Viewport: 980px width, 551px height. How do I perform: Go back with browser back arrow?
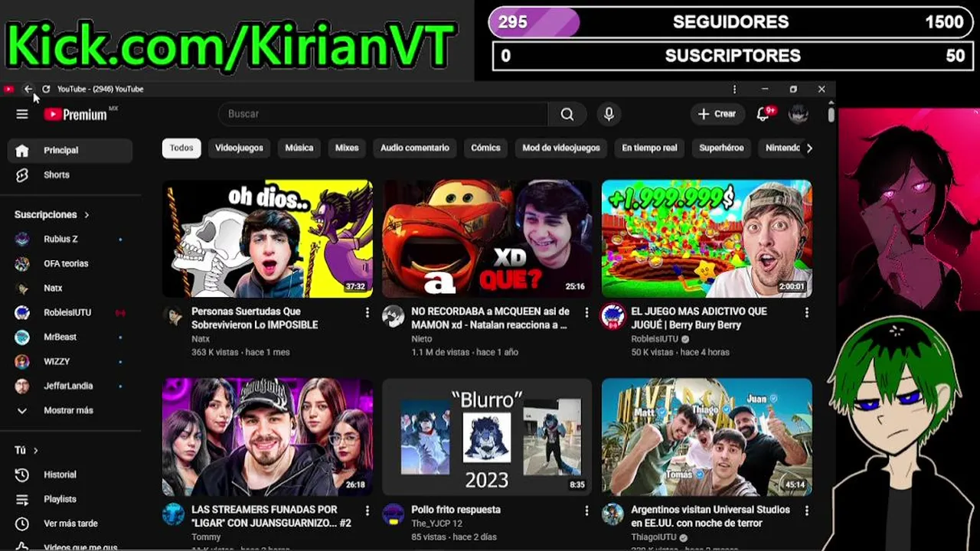28,89
